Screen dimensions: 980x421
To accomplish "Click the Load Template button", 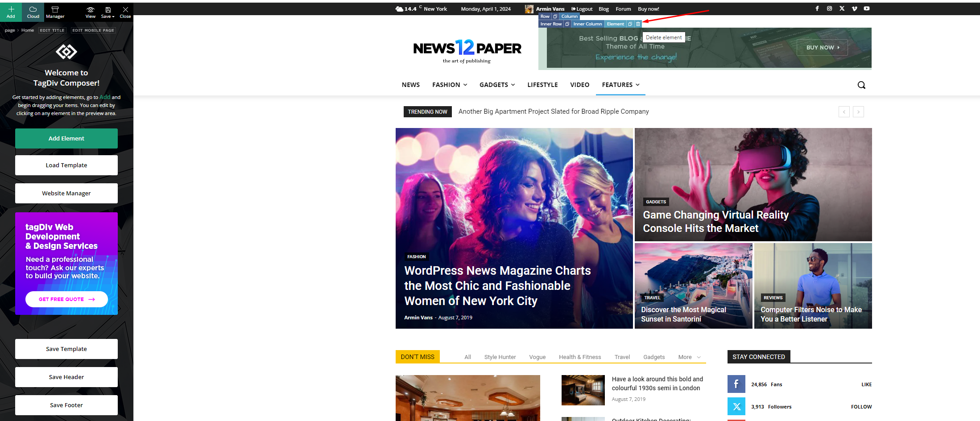I will point(66,165).
